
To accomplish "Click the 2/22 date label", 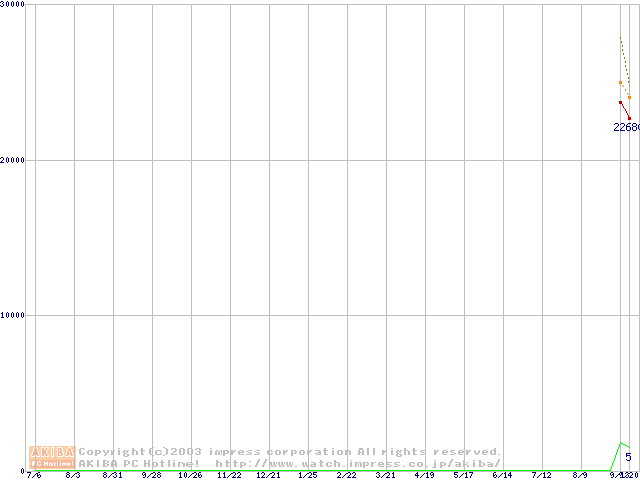I will pos(346,475).
